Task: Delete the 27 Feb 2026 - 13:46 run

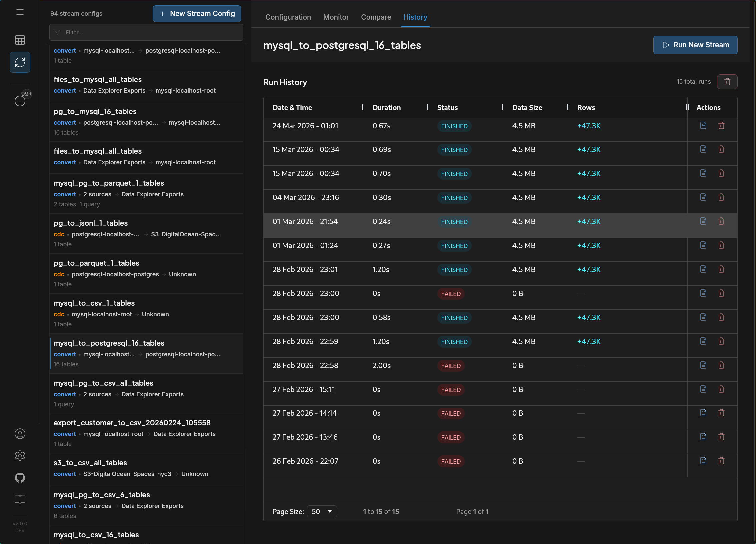Action: click(x=721, y=437)
